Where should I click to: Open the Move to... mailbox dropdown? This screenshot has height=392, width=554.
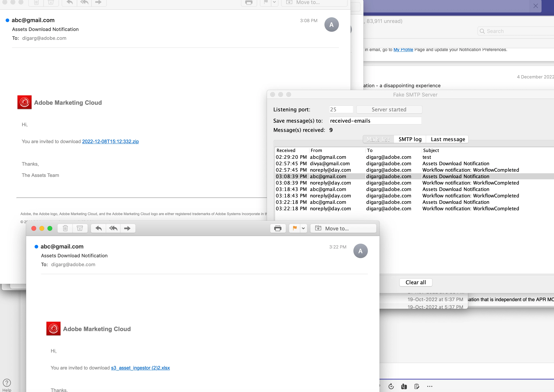click(x=343, y=228)
